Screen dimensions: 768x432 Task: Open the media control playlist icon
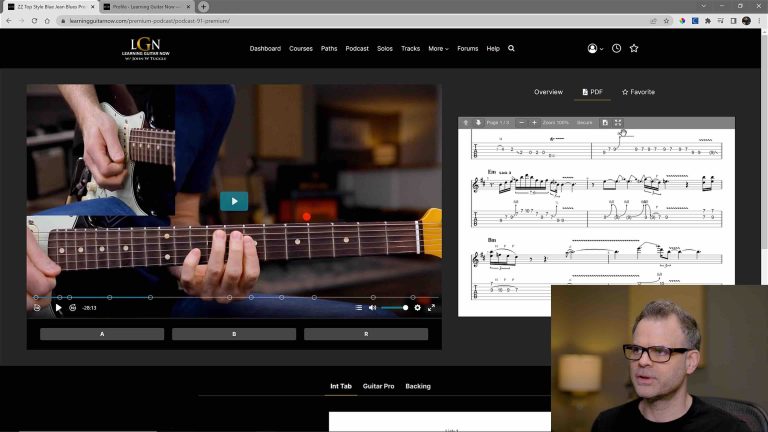coord(720,21)
